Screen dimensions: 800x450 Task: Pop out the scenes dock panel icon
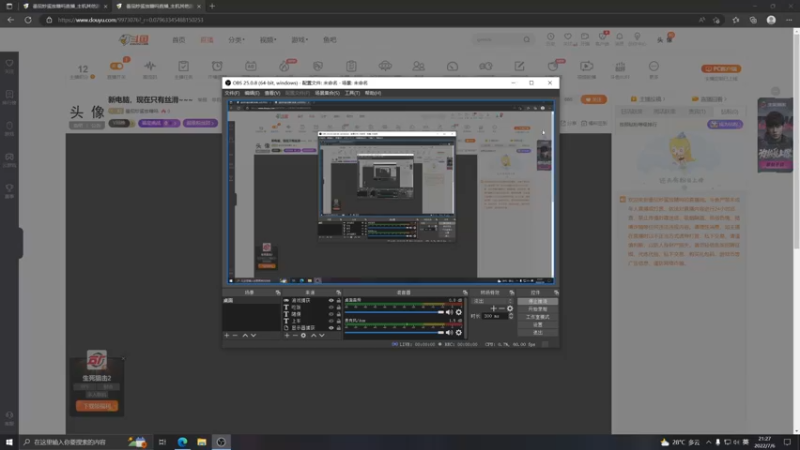point(278,292)
